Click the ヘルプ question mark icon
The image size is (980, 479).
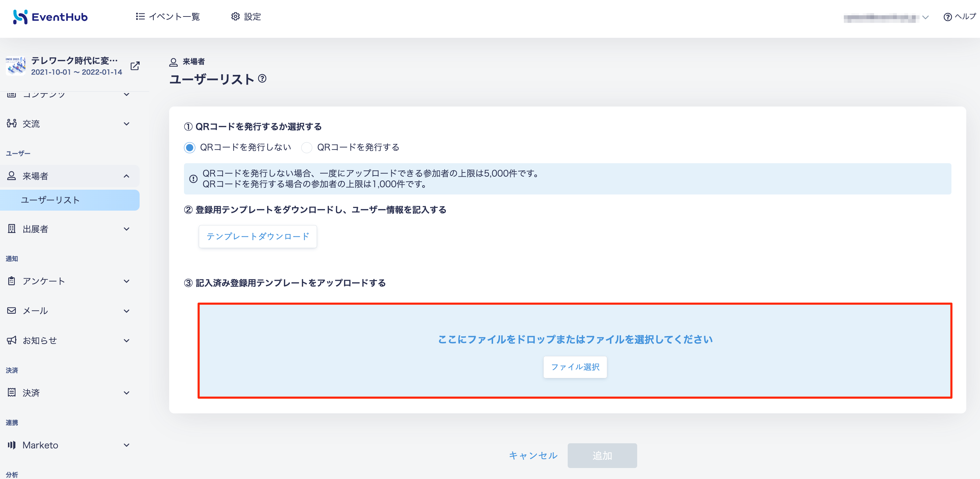click(x=948, y=17)
